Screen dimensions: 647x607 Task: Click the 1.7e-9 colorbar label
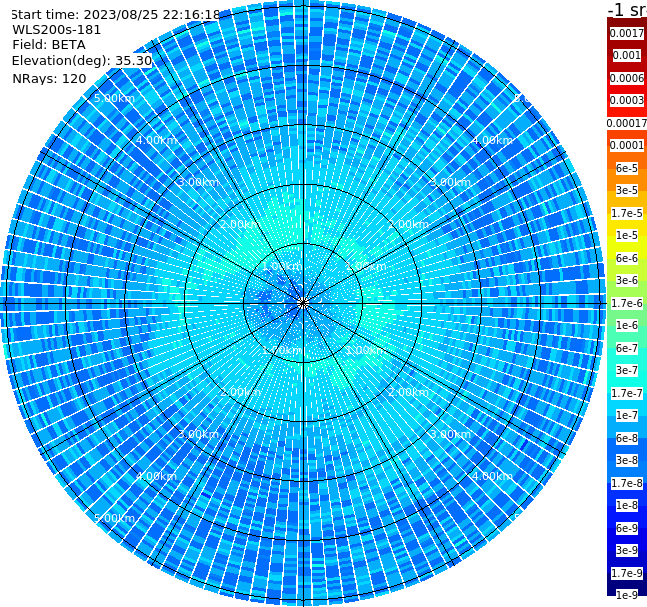627,573
